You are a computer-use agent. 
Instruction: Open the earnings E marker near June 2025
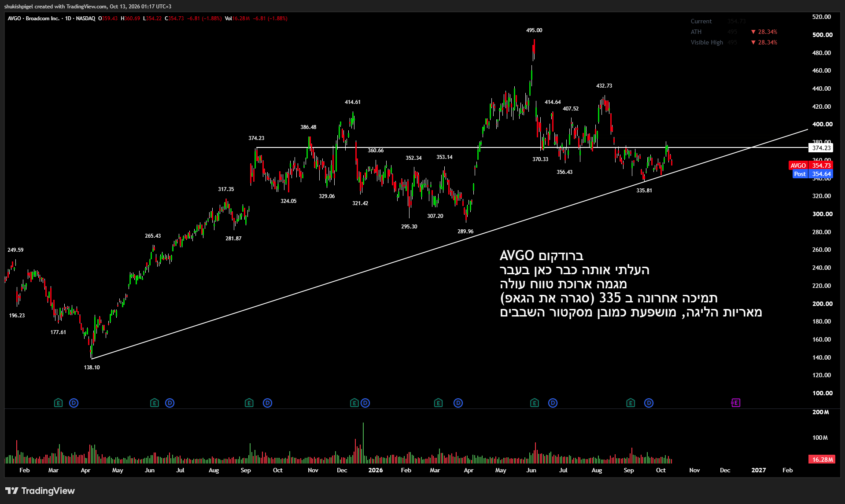click(154, 403)
